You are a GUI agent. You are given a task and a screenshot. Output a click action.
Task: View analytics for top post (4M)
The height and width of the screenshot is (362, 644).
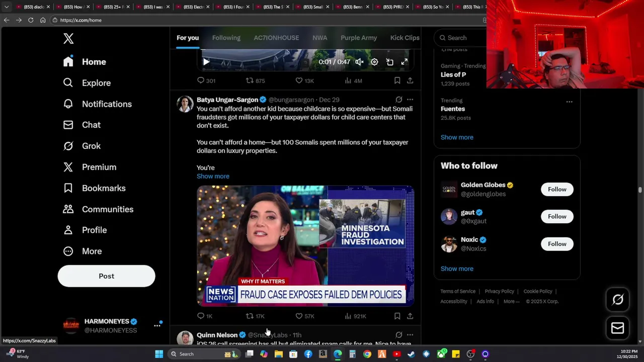point(353,80)
